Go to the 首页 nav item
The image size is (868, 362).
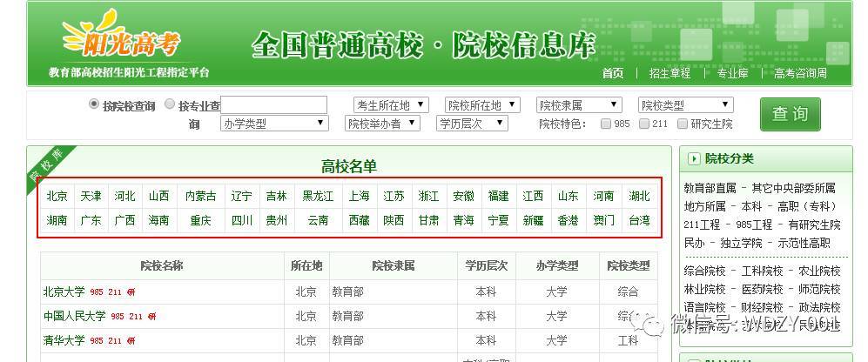613,73
